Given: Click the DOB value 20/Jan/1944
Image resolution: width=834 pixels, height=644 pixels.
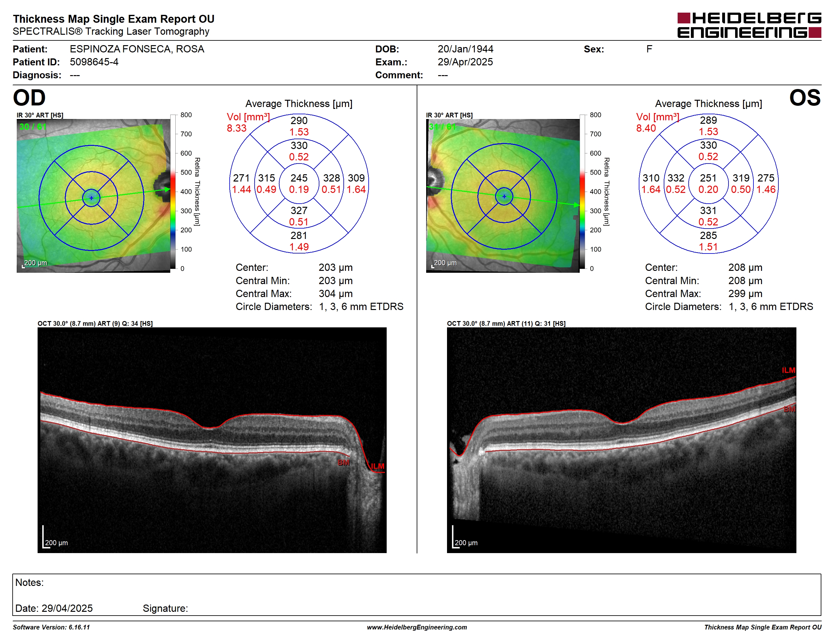Looking at the screenshot, I should click(x=465, y=49).
